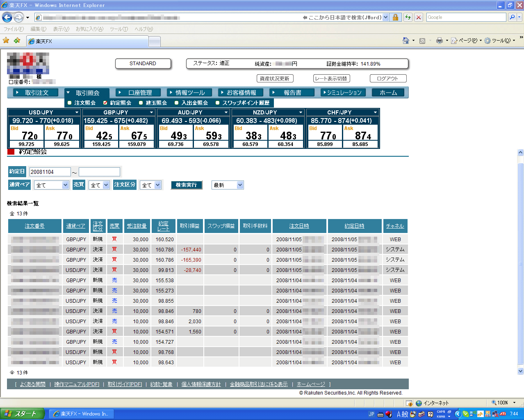
Task: Click the 資産状況更新 button
Action: tap(275, 78)
